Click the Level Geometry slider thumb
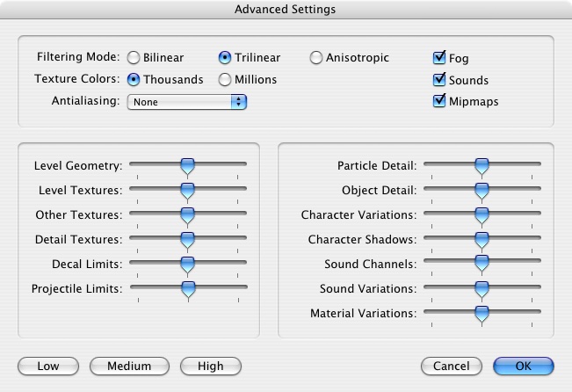The width and height of the screenshot is (572, 392). tap(187, 165)
